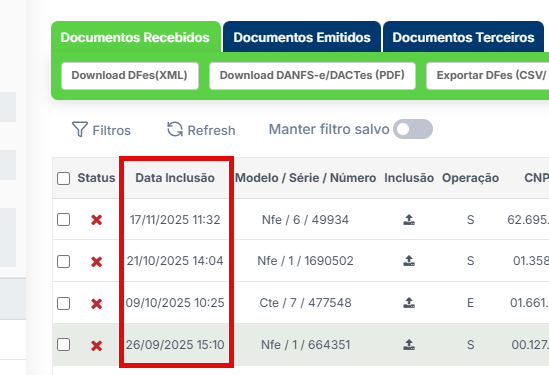
Task: Check the select-all checkbox in table header
Action: (x=63, y=178)
